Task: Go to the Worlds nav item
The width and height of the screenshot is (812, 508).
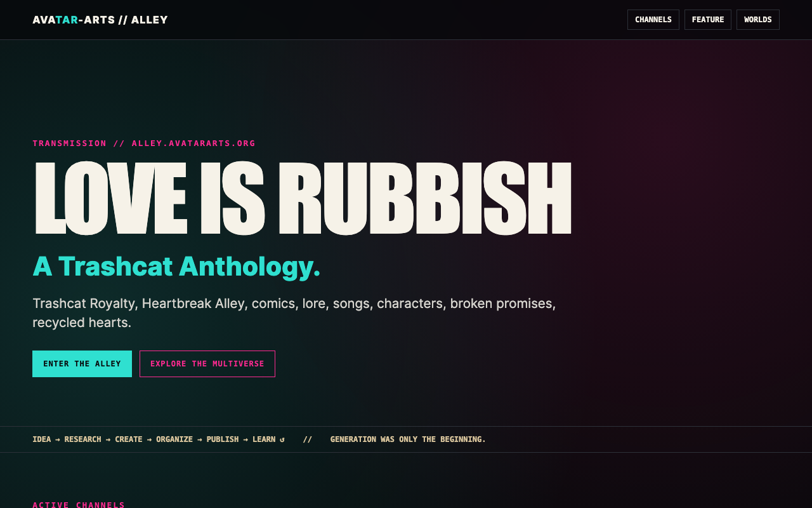Action: 757,20
